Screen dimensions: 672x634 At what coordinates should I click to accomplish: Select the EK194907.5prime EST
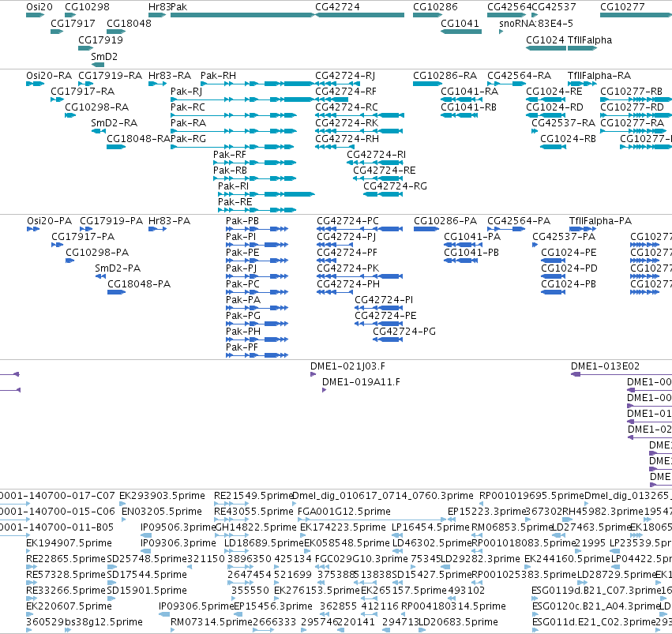point(29,551)
